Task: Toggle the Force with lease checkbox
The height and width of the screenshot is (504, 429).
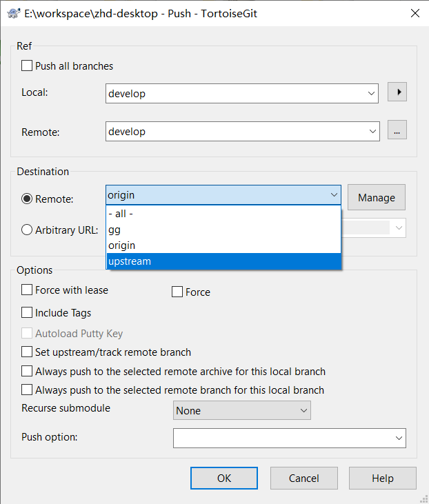Action: 28,290
